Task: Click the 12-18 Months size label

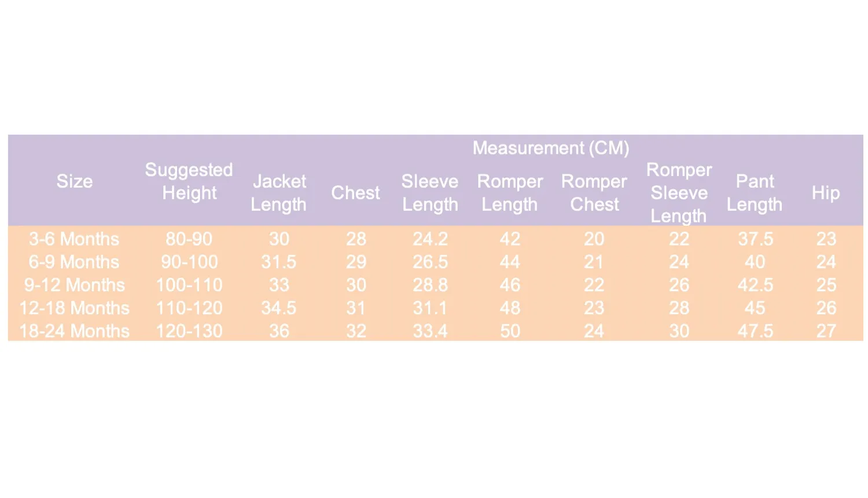Action: pyautogui.click(x=74, y=308)
